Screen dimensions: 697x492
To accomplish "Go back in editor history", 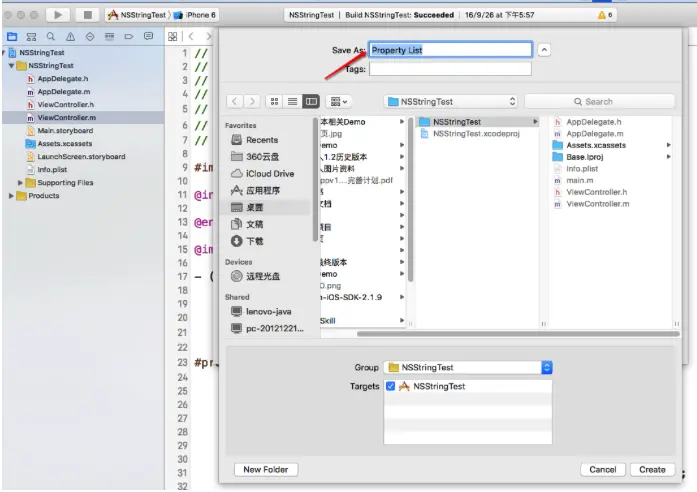I will 191,36.
